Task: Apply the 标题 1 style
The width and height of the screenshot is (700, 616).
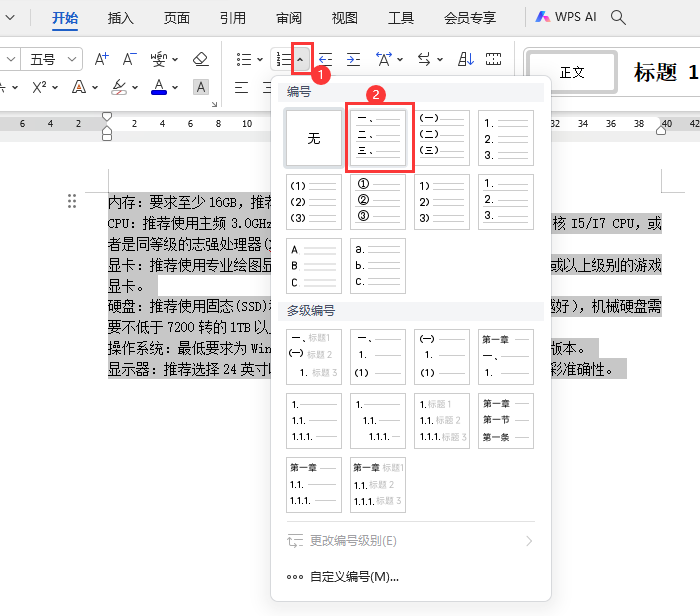Action: pyautogui.click(x=665, y=72)
